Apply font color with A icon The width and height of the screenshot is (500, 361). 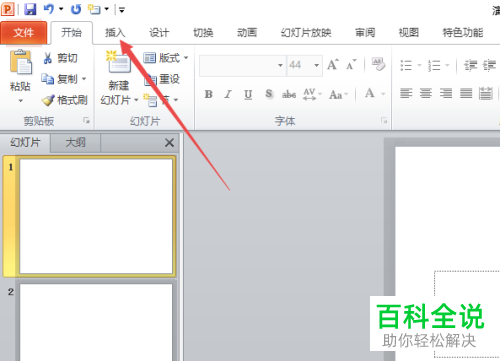[370, 93]
